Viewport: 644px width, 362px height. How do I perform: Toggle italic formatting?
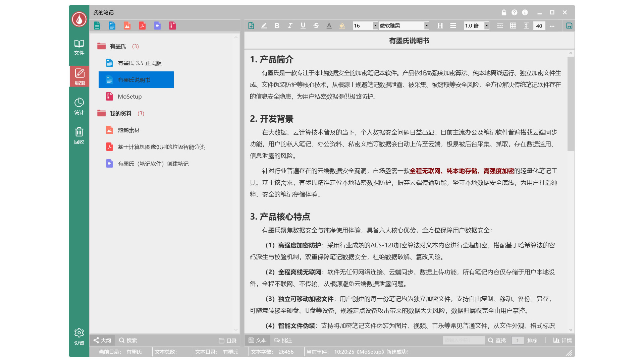pyautogui.click(x=290, y=26)
